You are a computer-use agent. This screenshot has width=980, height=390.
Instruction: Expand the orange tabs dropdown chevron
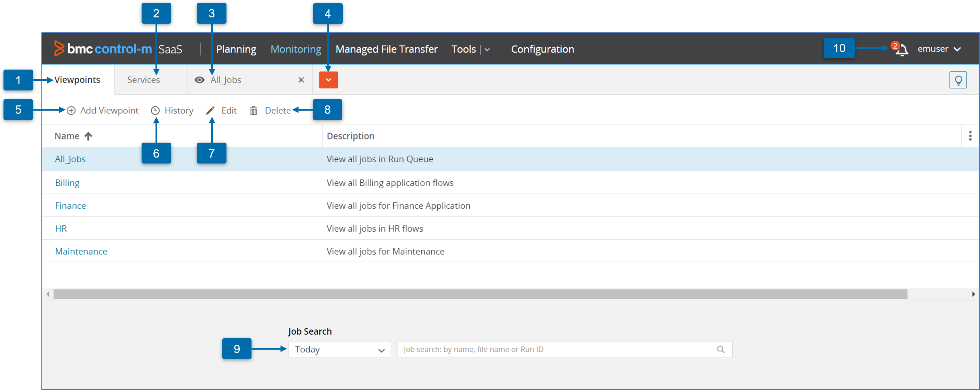pyautogui.click(x=328, y=80)
